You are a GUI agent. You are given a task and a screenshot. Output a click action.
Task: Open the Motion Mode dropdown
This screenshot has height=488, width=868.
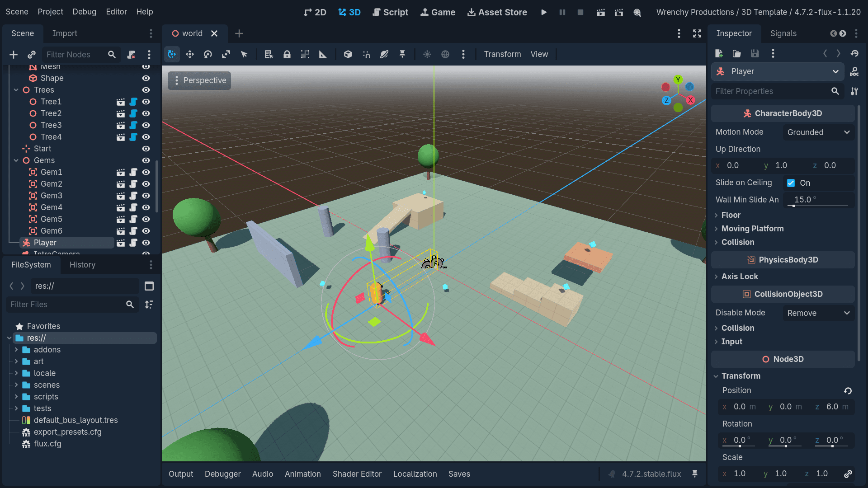click(819, 132)
